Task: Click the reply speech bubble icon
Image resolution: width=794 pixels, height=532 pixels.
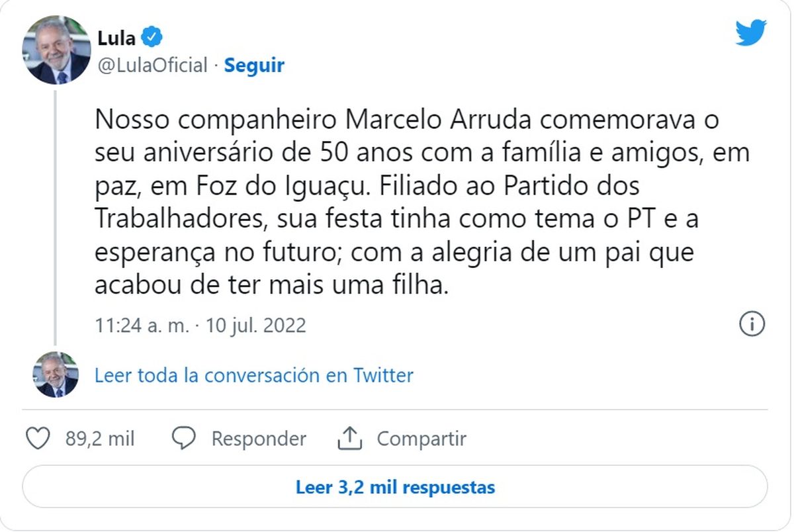Action: [x=183, y=438]
